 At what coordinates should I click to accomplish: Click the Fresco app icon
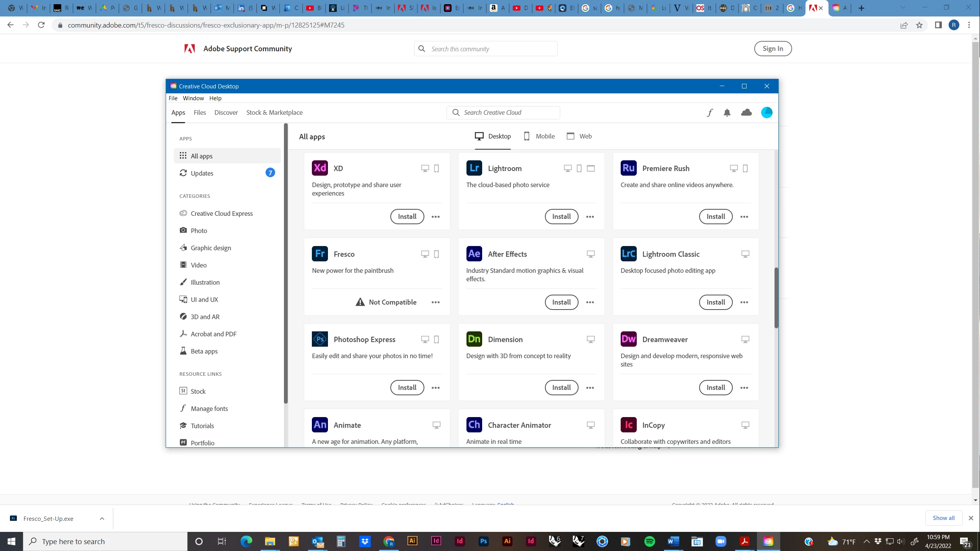(320, 254)
